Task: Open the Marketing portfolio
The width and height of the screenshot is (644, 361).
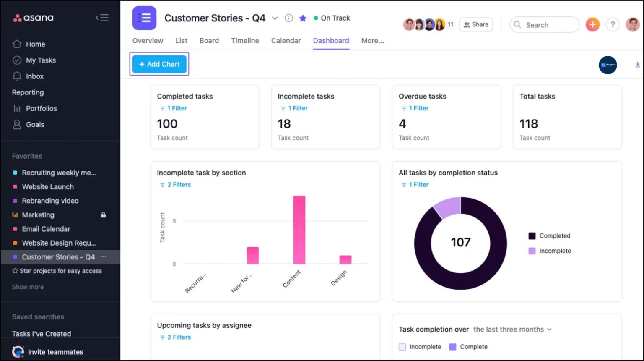Action: [x=38, y=215]
